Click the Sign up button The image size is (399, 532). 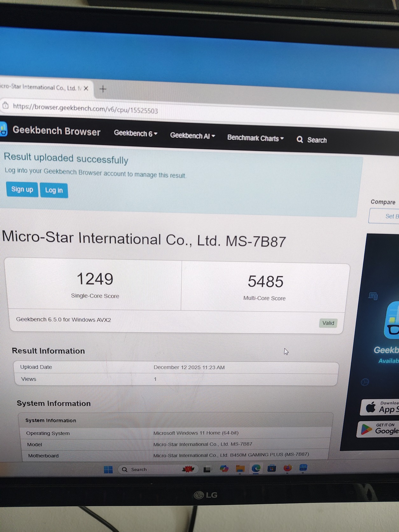pos(22,190)
